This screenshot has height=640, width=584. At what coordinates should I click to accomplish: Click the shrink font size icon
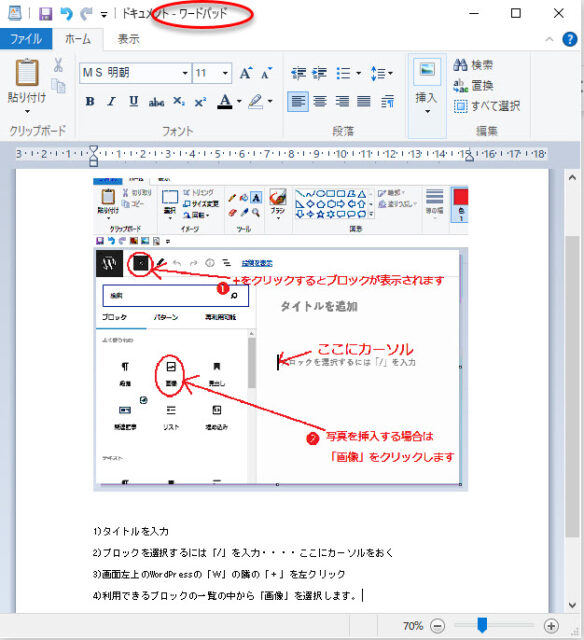tap(266, 73)
